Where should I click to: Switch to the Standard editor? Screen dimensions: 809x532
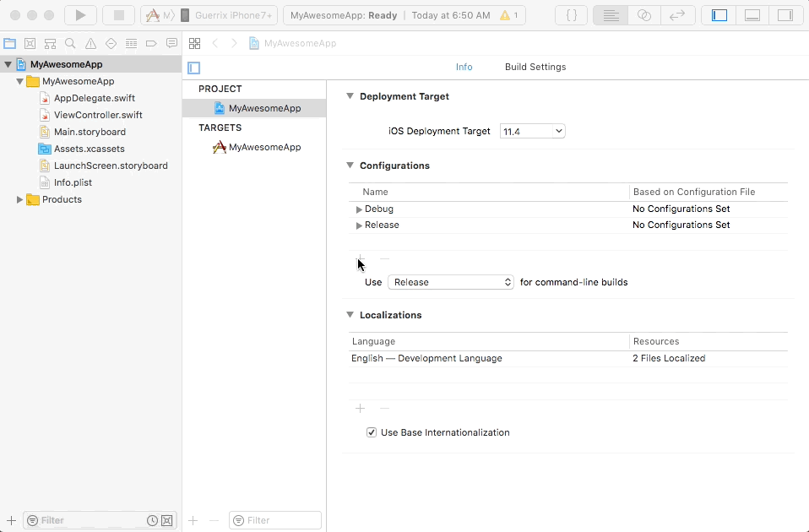611,15
